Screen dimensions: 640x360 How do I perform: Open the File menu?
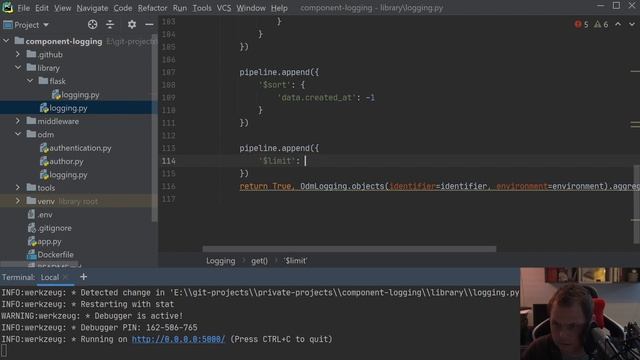(23, 8)
